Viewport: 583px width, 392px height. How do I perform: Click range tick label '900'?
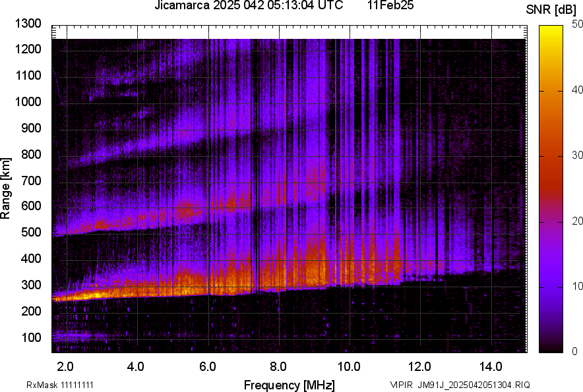coord(31,128)
